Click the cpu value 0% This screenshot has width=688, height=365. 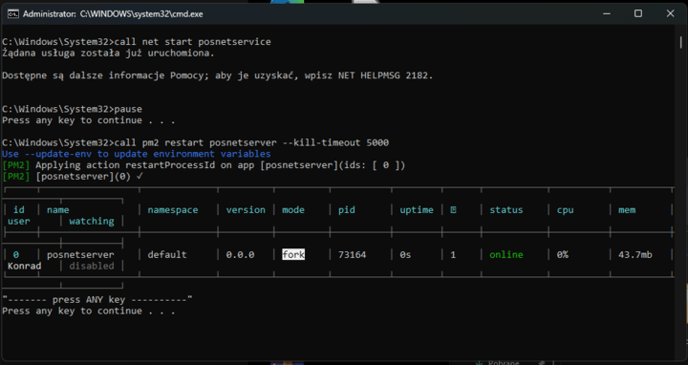point(563,254)
